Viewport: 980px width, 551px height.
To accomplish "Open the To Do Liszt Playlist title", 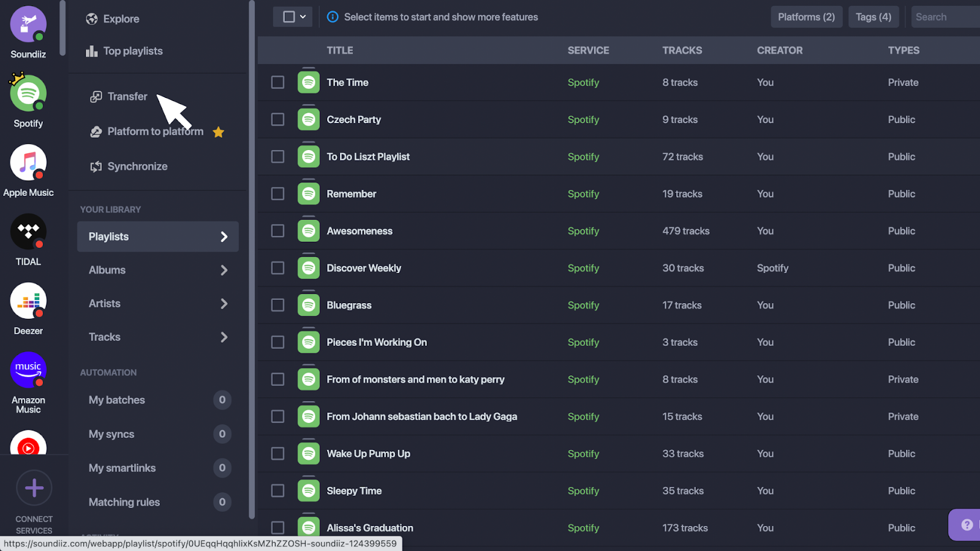I will [368, 157].
